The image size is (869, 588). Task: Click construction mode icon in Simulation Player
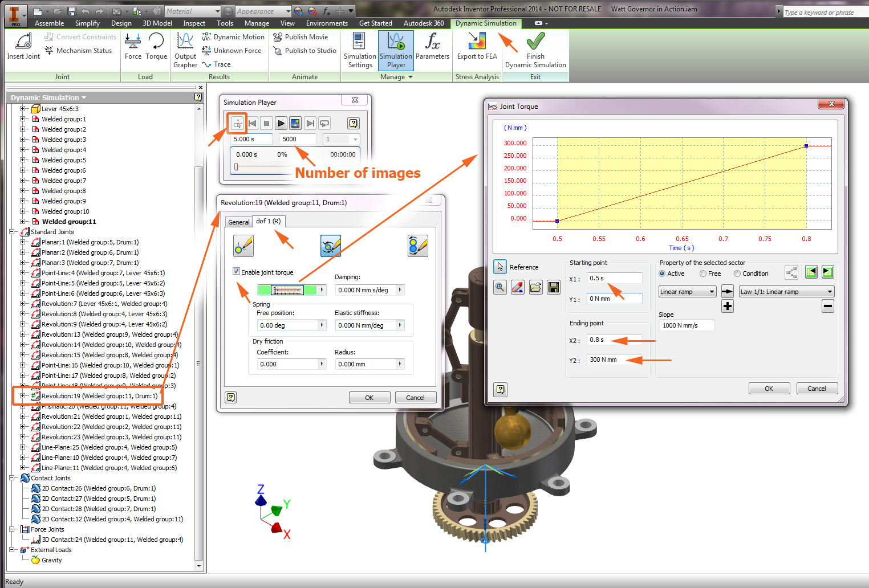click(237, 123)
